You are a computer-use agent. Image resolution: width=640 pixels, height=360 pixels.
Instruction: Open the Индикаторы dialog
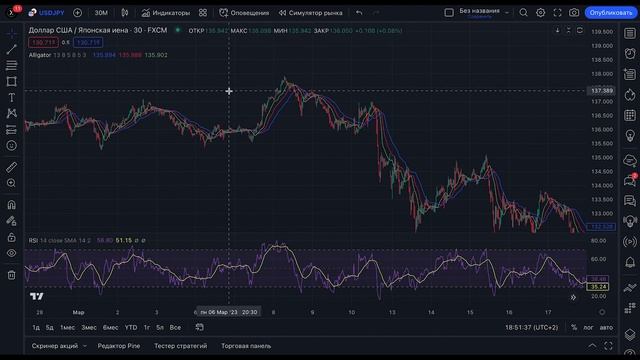coord(166,13)
